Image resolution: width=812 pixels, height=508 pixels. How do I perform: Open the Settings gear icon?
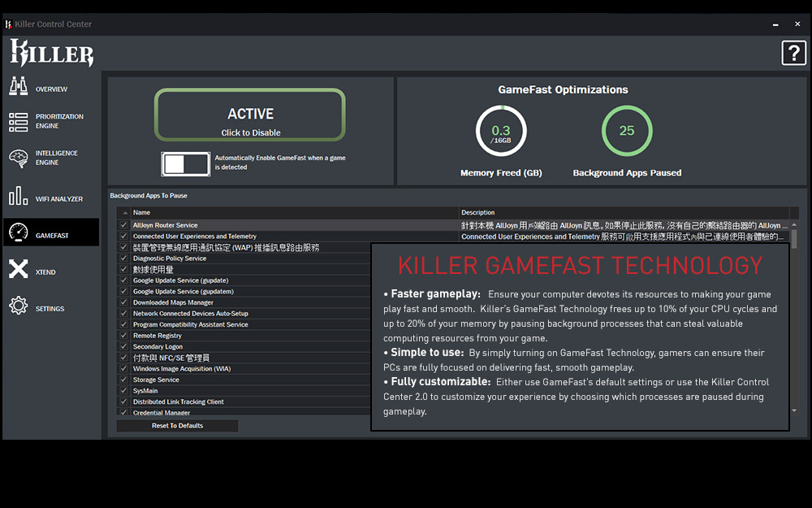click(18, 306)
